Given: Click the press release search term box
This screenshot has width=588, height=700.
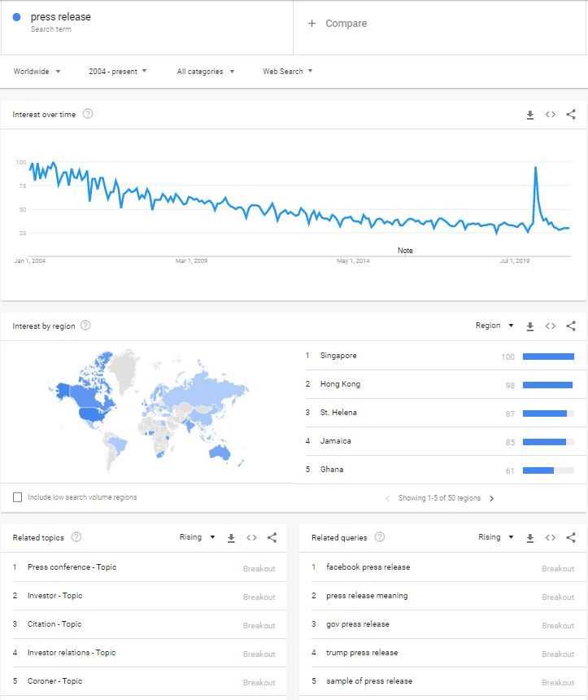Looking at the screenshot, I should click(146, 23).
